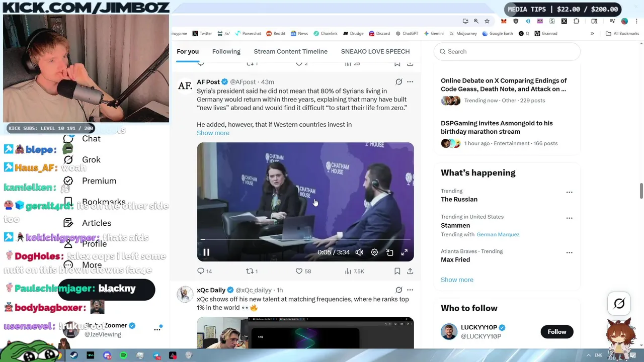Open more options on AF Post tweet

(410, 82)
